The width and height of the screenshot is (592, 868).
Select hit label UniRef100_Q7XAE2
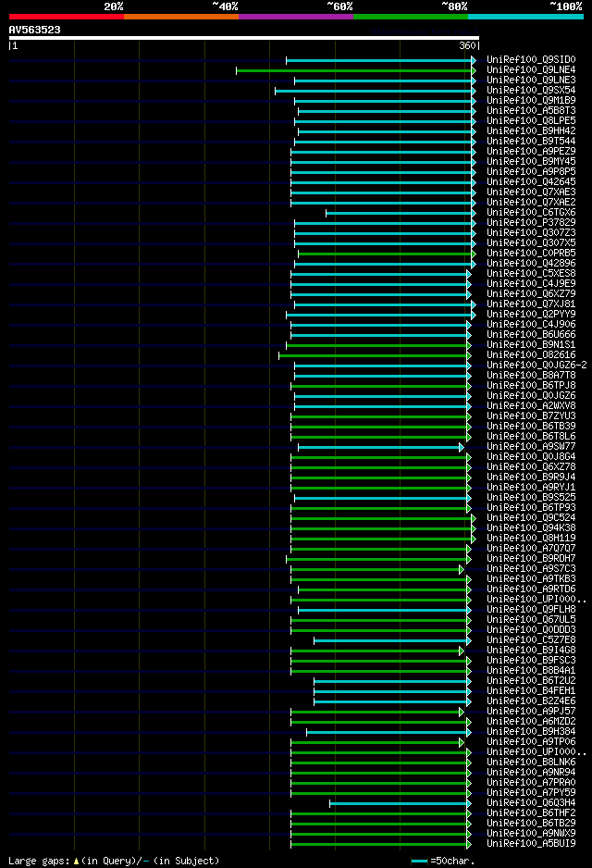click(531, 202)
